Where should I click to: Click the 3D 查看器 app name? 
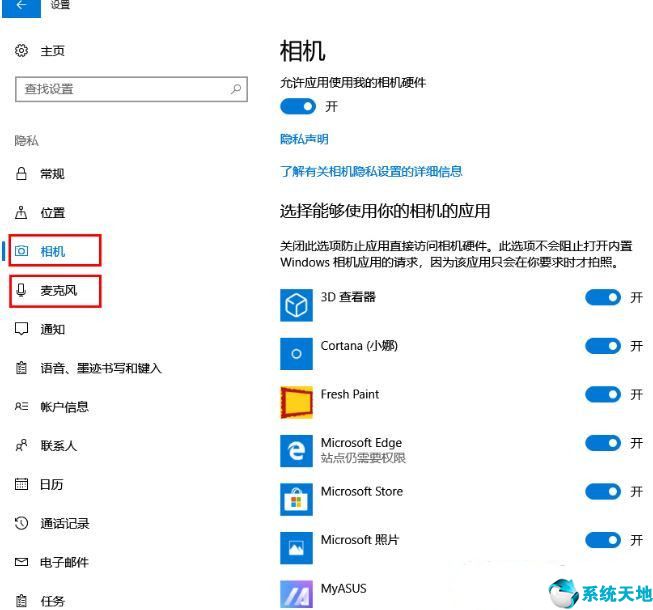[x=348, y=297]
